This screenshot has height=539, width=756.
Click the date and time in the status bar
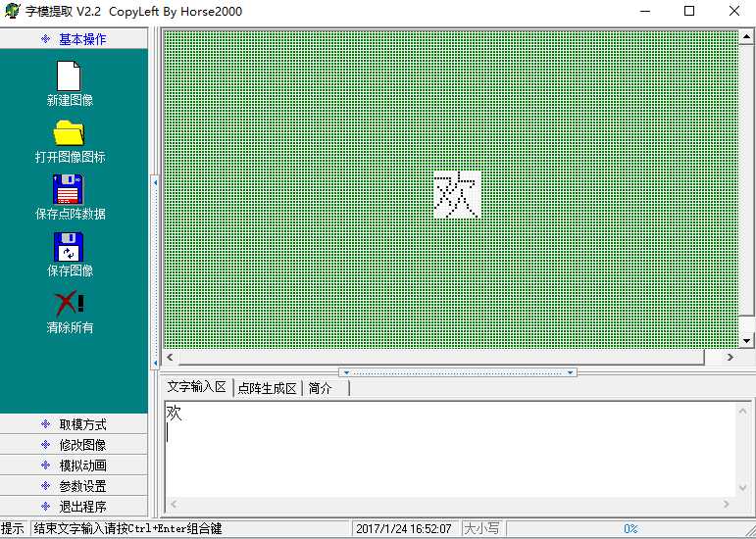403,529
